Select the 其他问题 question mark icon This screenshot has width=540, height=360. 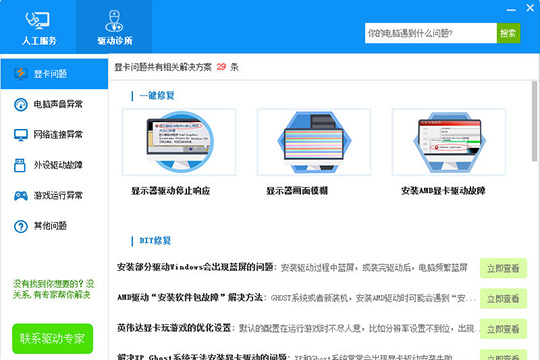[x=21, y=226]
